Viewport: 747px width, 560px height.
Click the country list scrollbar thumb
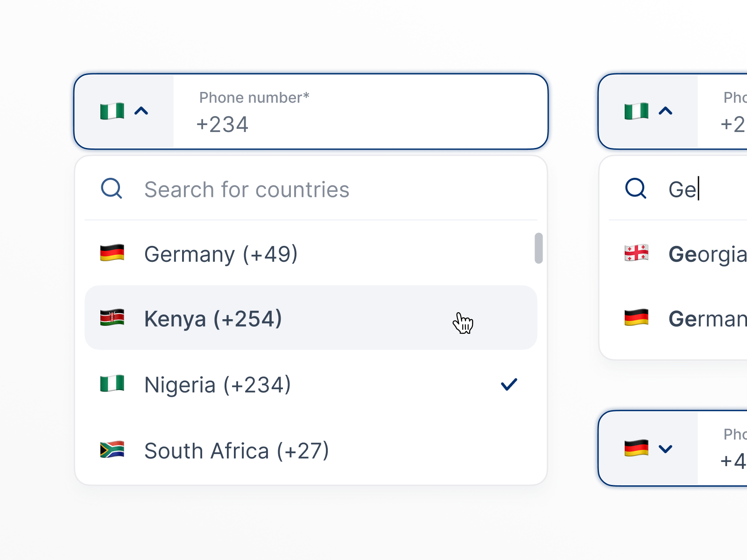click(539, 248)
